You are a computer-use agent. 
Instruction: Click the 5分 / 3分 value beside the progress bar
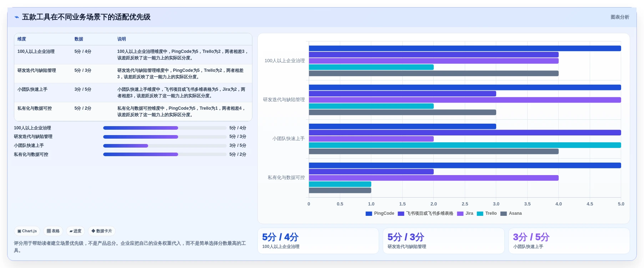click(x=238, y=137)
